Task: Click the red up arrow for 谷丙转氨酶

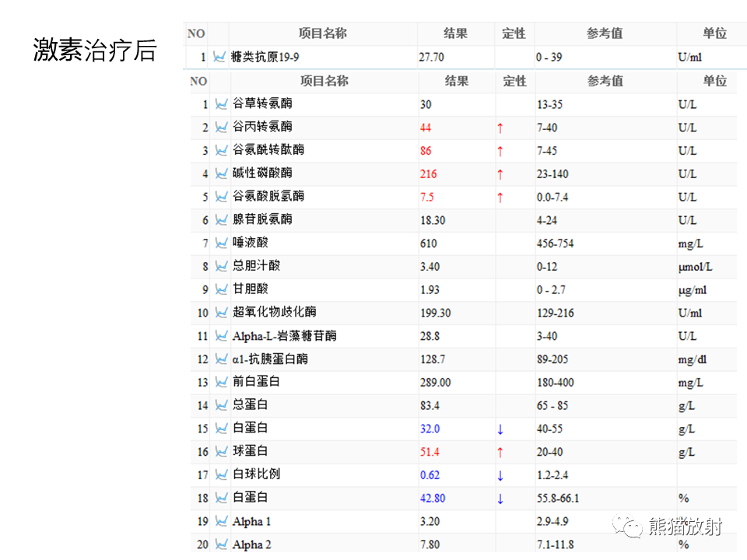Action: (500, 128)
